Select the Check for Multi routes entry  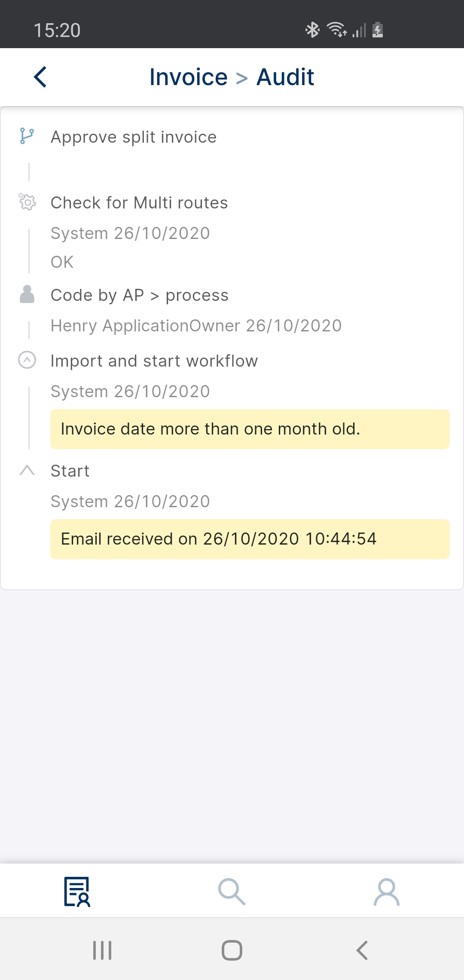139,203
